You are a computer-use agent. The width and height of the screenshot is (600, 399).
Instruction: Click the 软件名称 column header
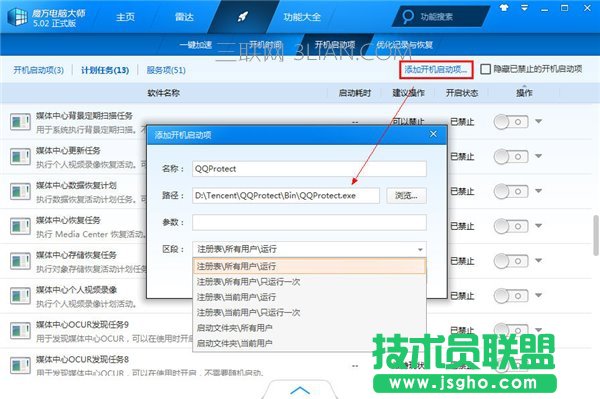[x=163, y=93]
